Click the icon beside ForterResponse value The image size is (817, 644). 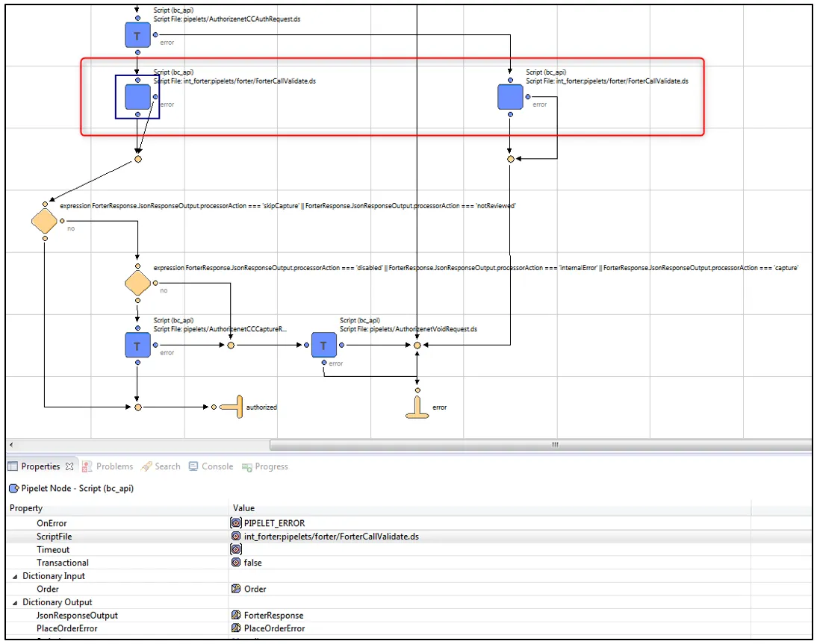[x=236, y=615]
